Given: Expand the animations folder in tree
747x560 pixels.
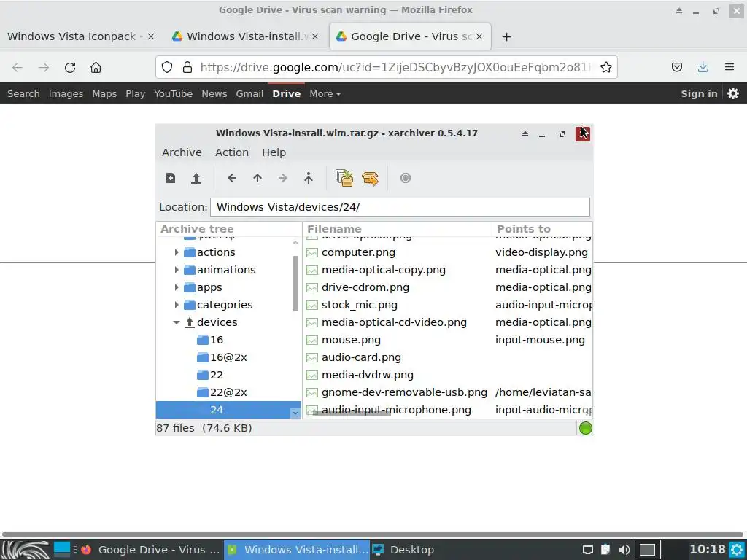Looking at the screenshot, I should pyautogui.click(x=177, y=270).
